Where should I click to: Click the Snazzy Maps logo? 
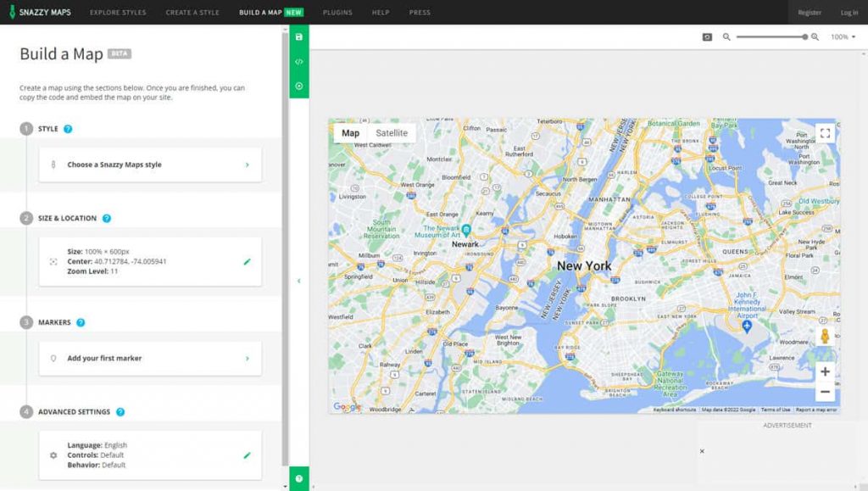(x=40, y=12)
